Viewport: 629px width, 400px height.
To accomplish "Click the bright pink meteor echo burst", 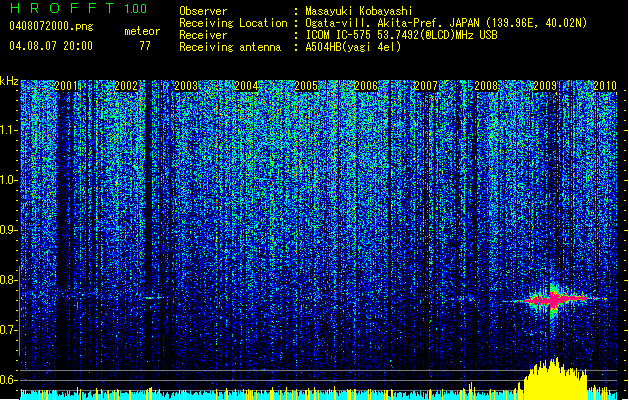I will (x=554, y=300).
